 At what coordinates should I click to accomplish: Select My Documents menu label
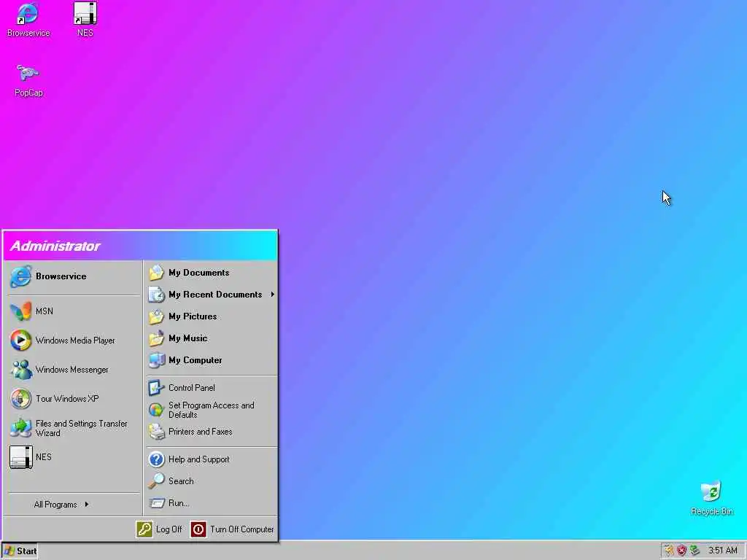198,273
